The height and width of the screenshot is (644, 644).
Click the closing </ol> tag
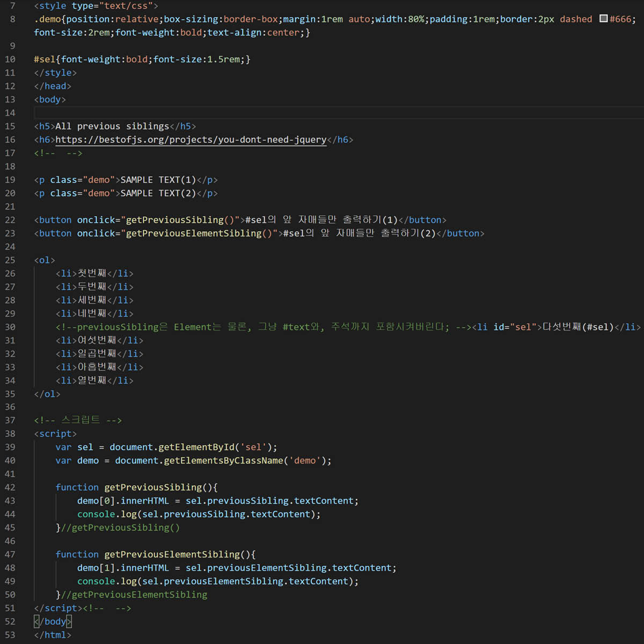[x=47, y=394]
